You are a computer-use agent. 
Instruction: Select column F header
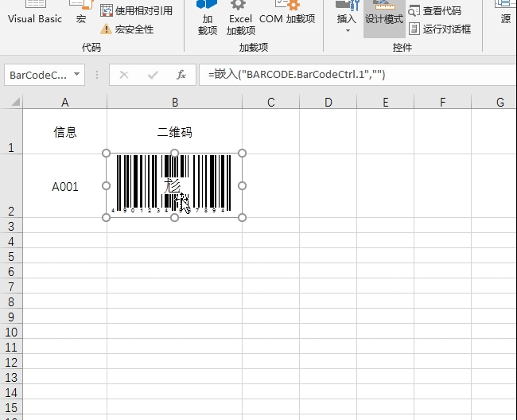443,102
